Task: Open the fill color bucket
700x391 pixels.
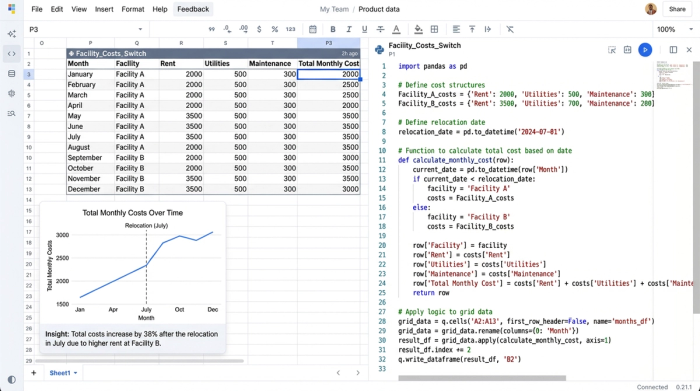Action: click(x=418, y=29)
